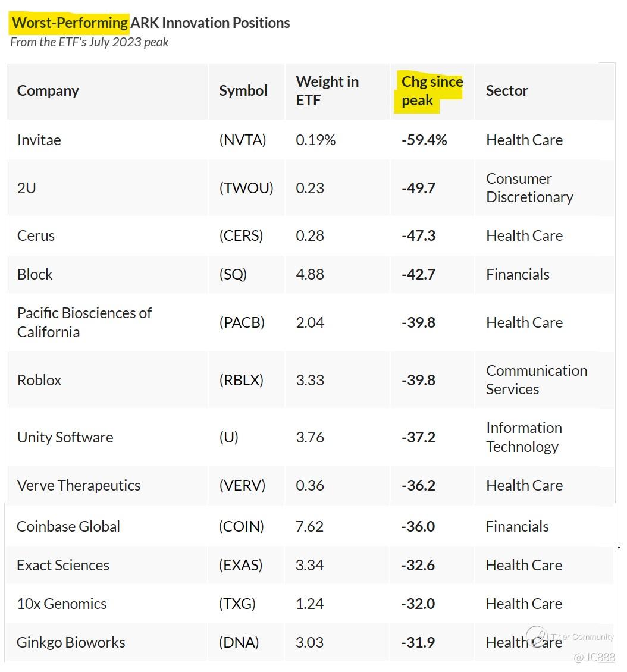Click the Symbol column header
Image resolution: width=627 pixels, height=672 pixels.
pos(243,90)
